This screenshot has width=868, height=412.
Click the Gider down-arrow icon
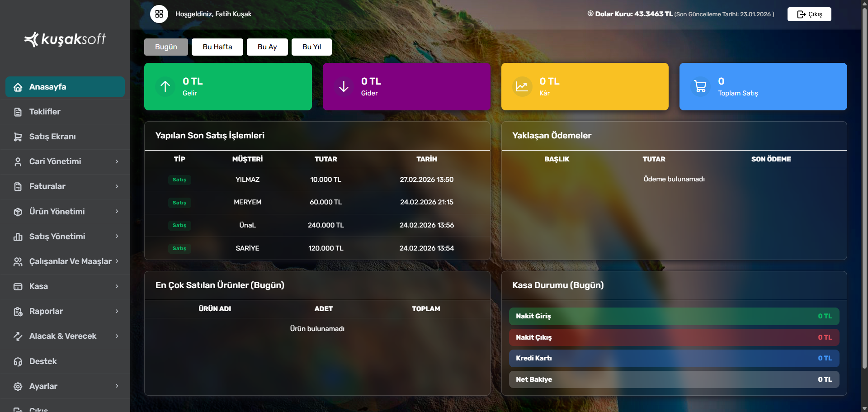[x=344, y=86]
